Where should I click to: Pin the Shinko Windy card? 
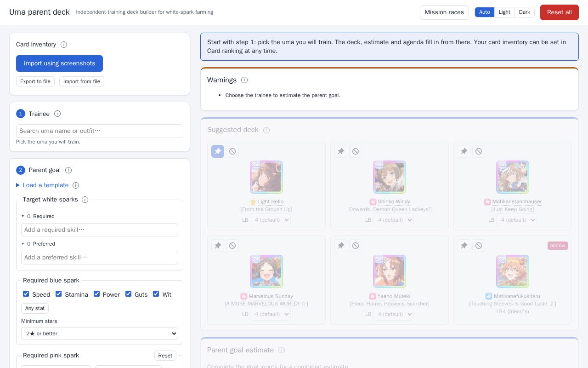click(341, 151)
